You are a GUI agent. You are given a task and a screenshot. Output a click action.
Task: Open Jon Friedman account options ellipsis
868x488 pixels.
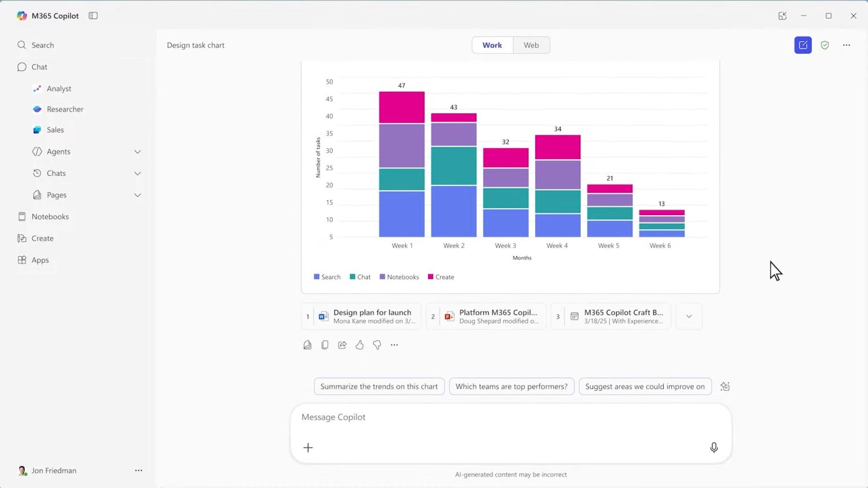click(138, 471)
